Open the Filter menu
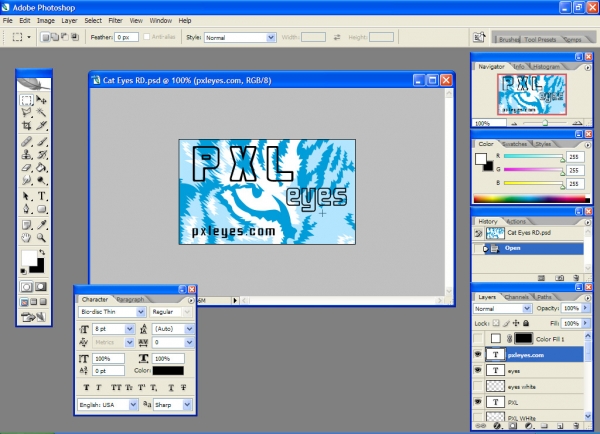Viewport: 600px width, 434px height. (x=115, y=21)
